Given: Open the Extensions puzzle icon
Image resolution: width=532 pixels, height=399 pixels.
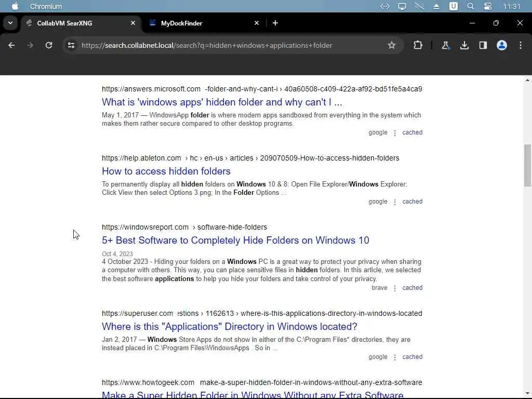Looking at the screenshot, I should 418,45.
